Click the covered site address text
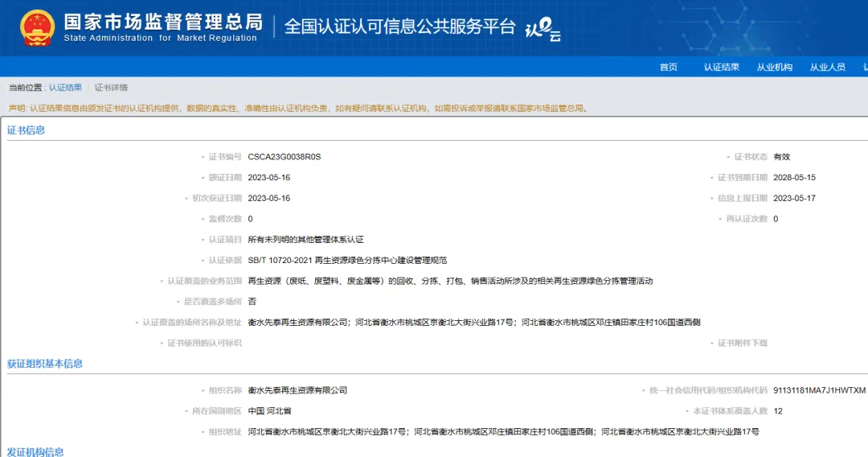The image size is (868, 457). tap(474, 323)
